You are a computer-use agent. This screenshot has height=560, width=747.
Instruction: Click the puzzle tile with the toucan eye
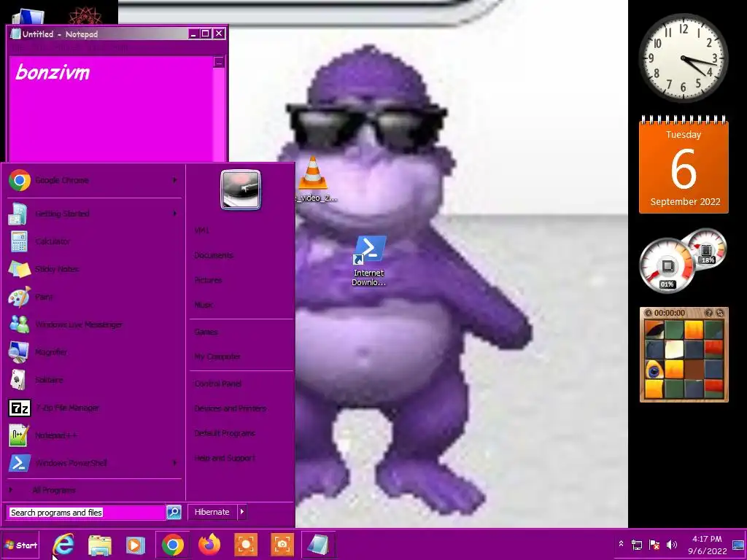[654, 370]
